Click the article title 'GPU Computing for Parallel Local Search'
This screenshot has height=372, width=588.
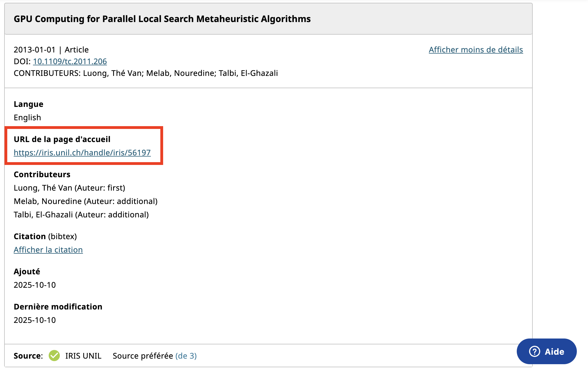(162, 19)
